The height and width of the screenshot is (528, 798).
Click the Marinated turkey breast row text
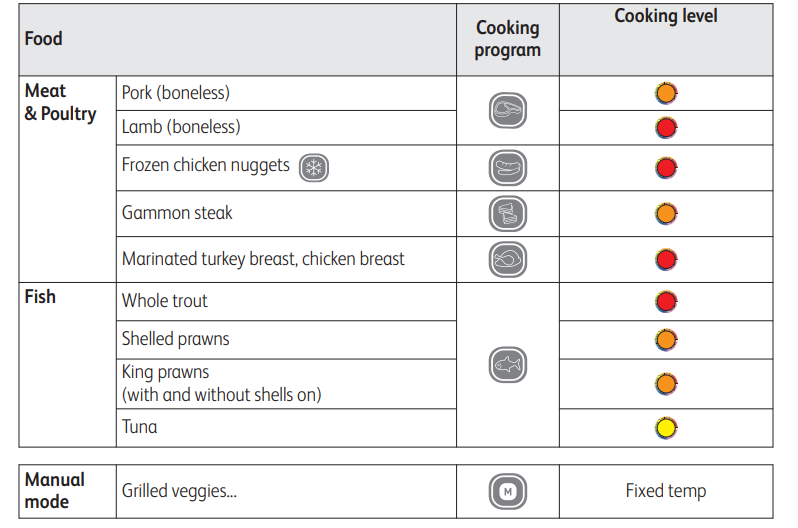click(263, 259)
